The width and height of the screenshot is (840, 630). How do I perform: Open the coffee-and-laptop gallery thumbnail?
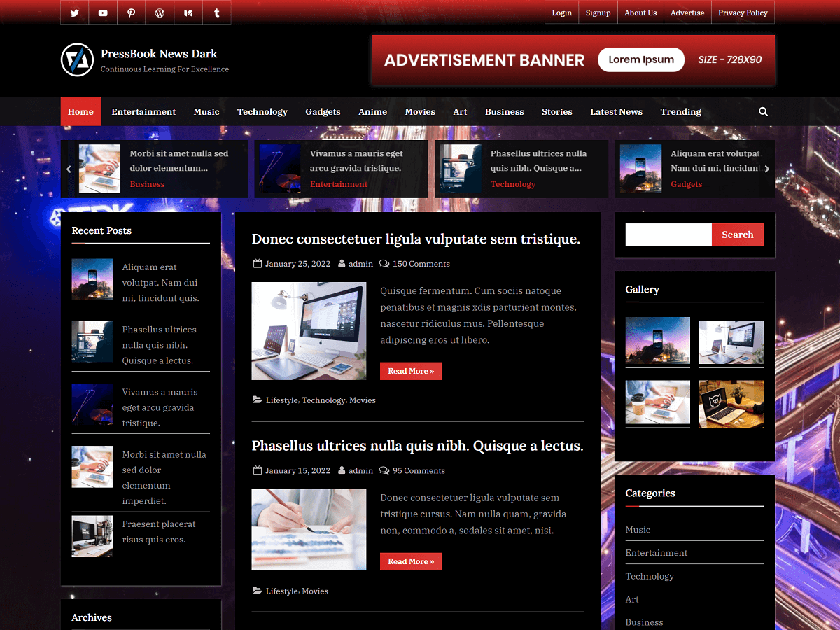click(657, 403)
